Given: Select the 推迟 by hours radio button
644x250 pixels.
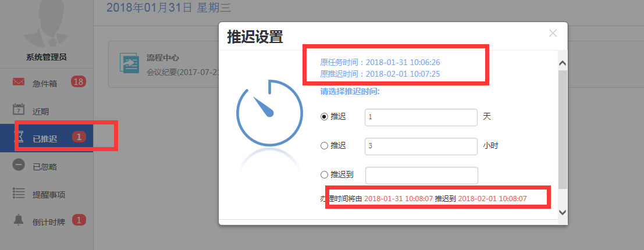Looking at the screenshot, I should click(324, 146).
